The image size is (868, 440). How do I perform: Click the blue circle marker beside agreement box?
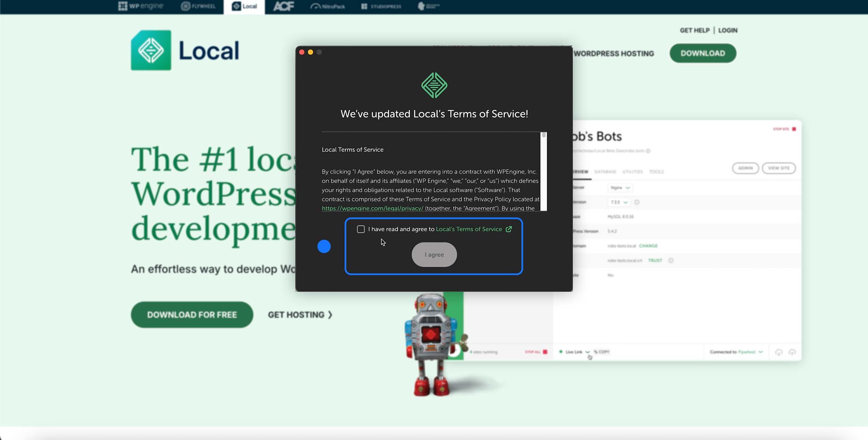(x=324, y=246)
